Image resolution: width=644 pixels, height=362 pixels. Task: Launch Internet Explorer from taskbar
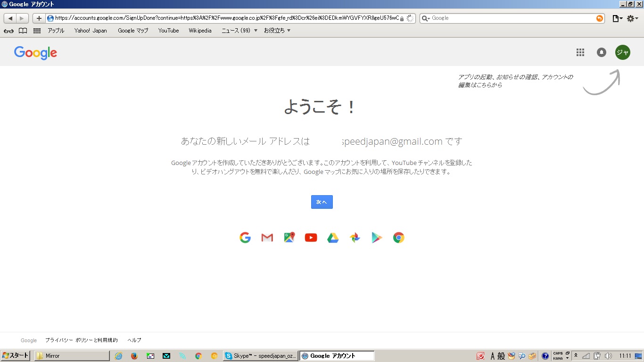(x=118, y=356)
